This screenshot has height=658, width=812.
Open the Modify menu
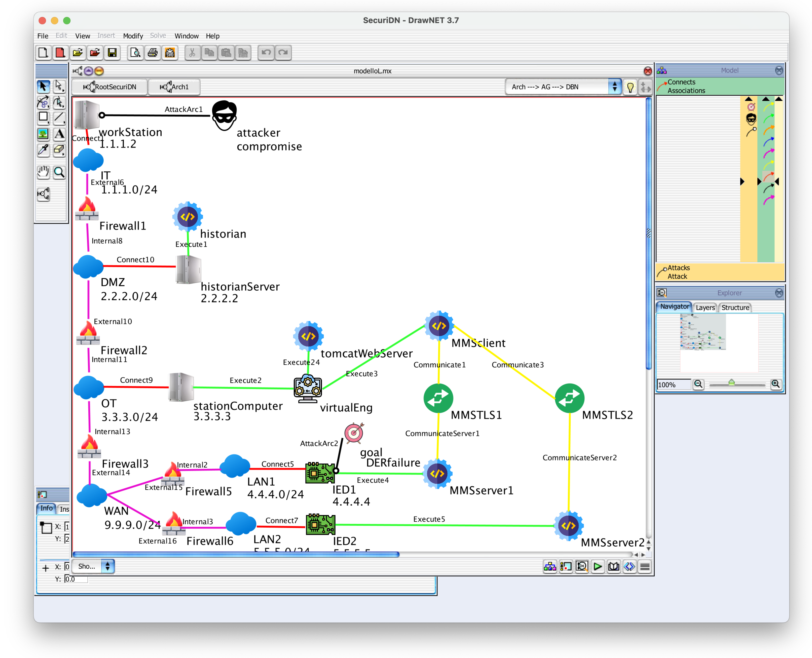133,36
